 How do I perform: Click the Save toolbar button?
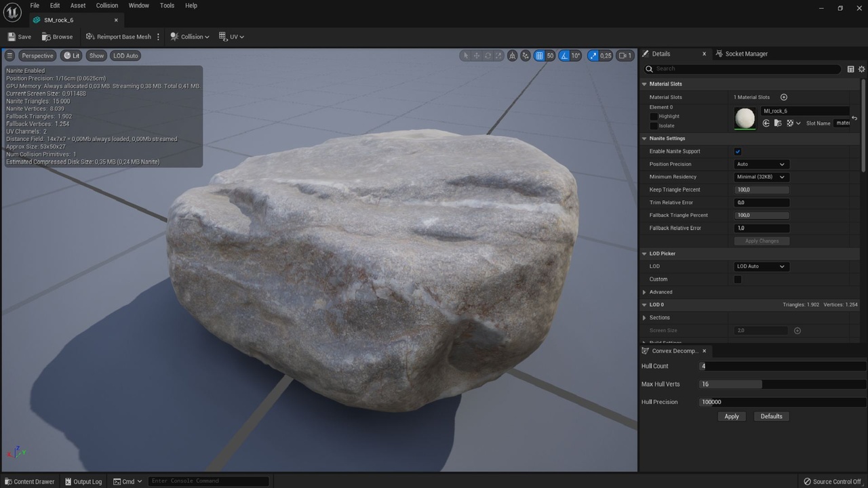(19, 37)
